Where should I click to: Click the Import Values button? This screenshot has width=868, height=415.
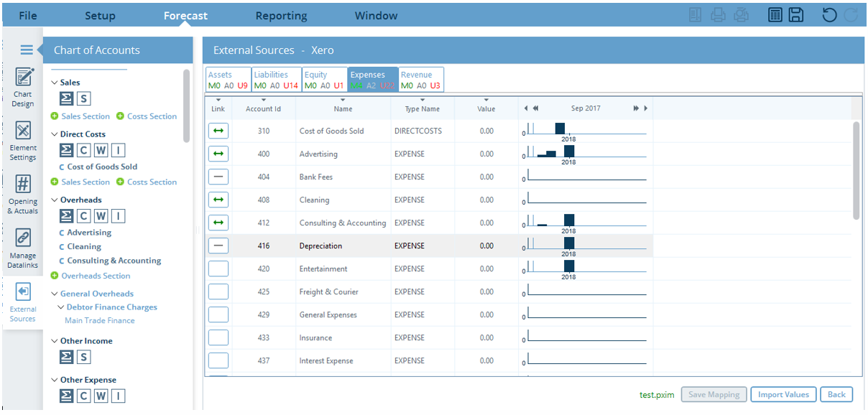click(x=783, y=394)
